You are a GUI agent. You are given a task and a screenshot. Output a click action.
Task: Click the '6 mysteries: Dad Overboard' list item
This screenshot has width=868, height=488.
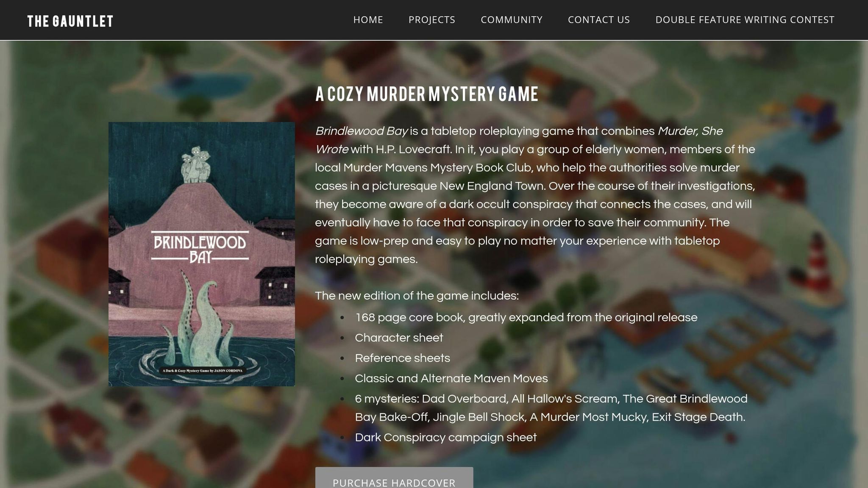tap(551, 408)
